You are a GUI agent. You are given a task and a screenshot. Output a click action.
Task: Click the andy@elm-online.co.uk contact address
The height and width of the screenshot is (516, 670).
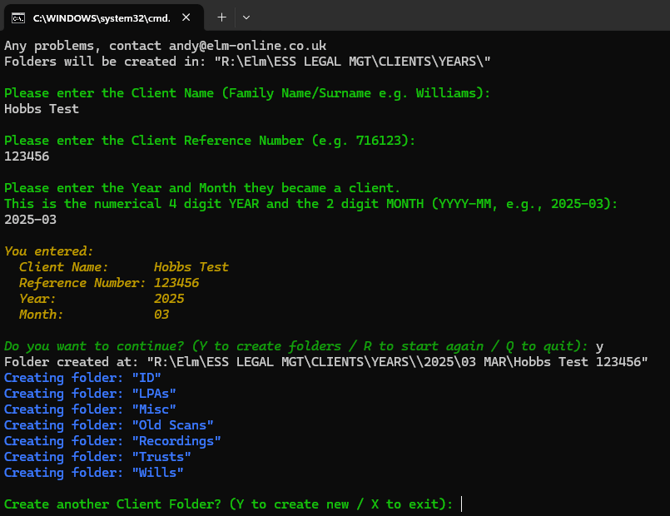click(247, 46)
